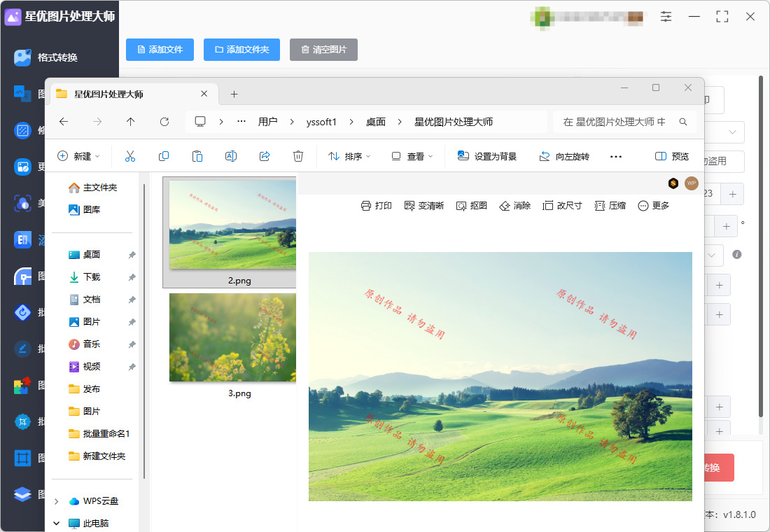
Task: Click the Paste clipboard icon in Explorer
Action: pyautogui.click(x=197, y=156)
